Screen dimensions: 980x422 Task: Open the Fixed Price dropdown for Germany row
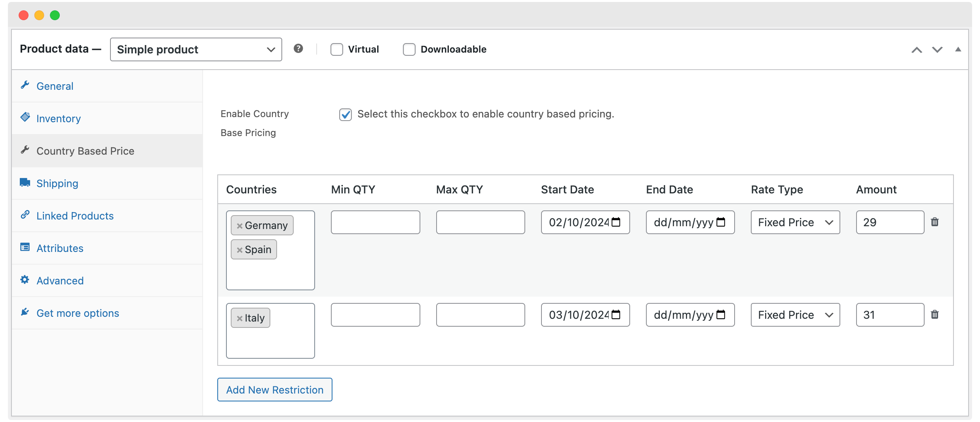point(795,222)
